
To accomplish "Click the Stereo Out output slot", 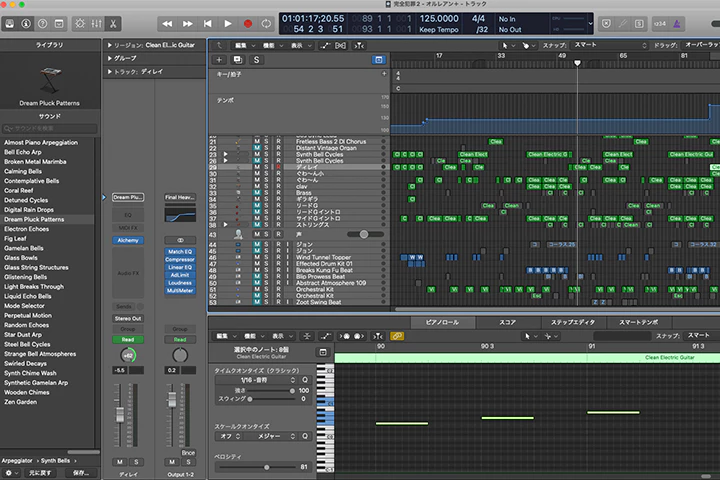I will pyautogui.click(x=128, y=318).
